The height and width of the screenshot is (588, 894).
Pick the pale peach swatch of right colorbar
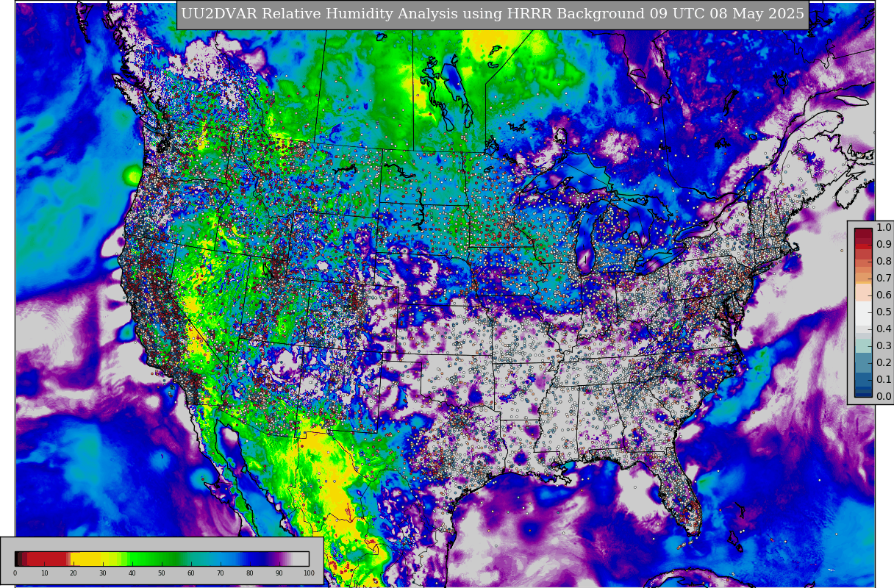coord(863,291)
